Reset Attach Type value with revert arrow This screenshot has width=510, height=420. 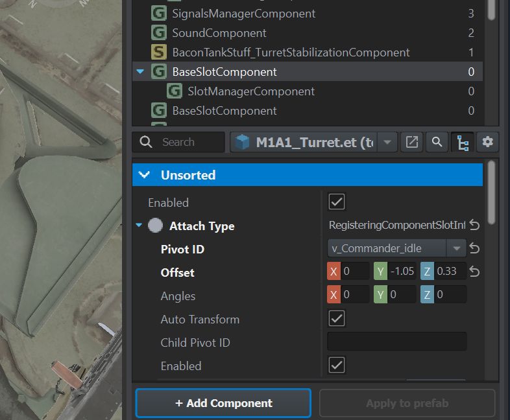(x=474, y=226)
